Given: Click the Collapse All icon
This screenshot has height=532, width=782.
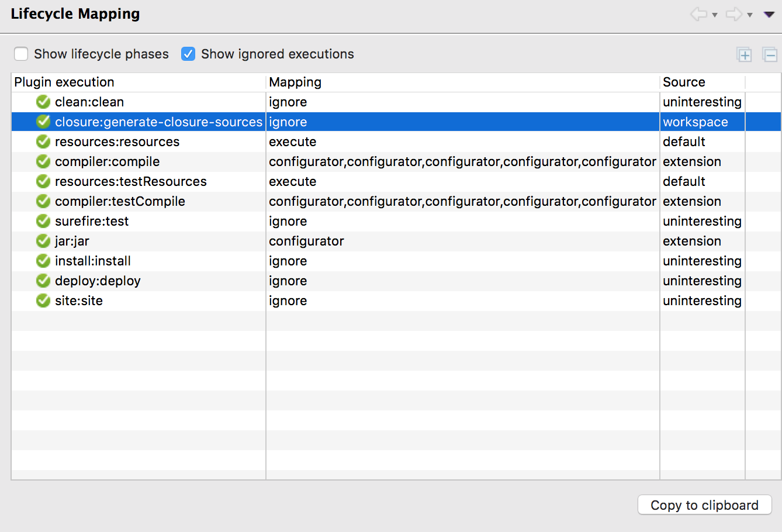Looking at the screenshot, I should point(770,55).
